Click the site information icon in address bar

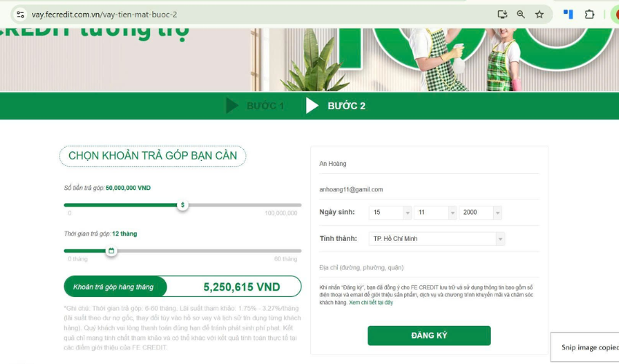pos(20,15)
